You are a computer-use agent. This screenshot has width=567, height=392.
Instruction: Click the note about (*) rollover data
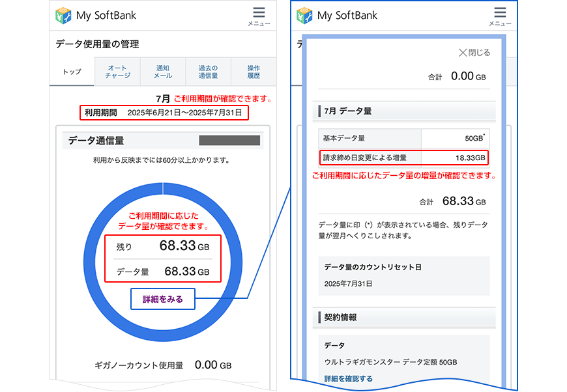403,230
